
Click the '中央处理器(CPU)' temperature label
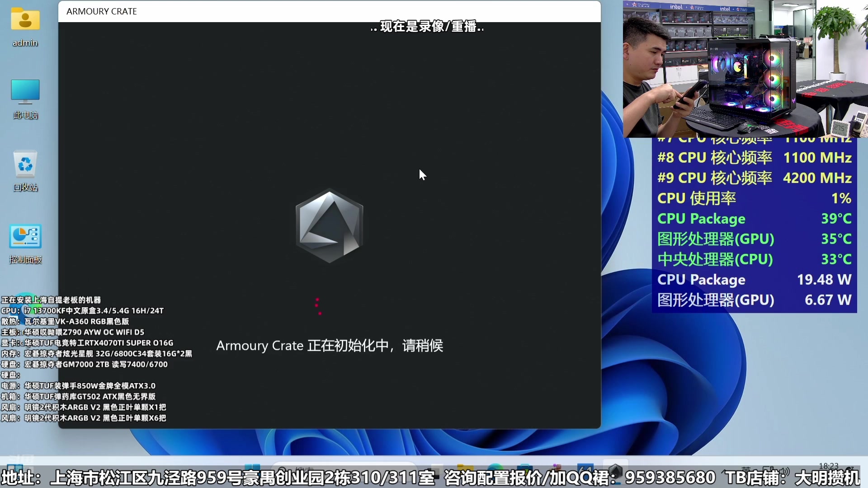[715, 259]
